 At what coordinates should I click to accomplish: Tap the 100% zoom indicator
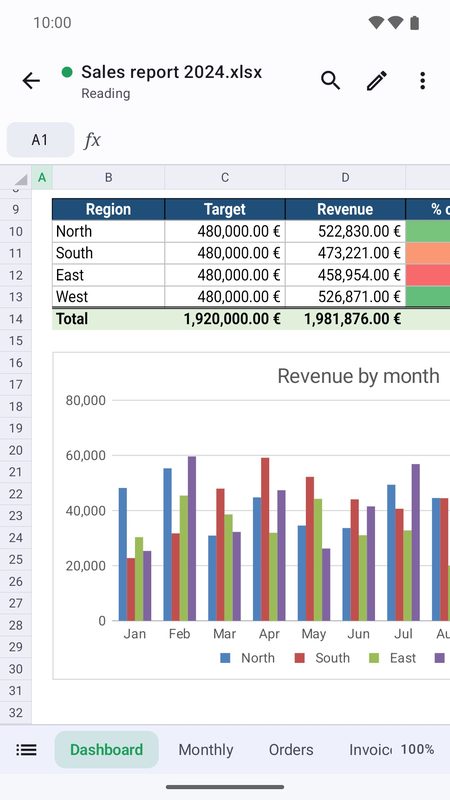(x=417, y=749)
